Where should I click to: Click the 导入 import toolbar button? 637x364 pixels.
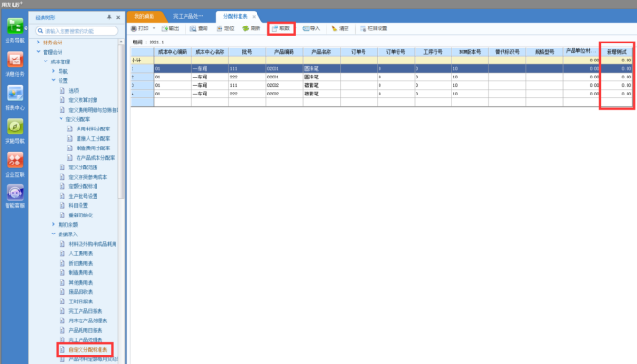(311, 28)
